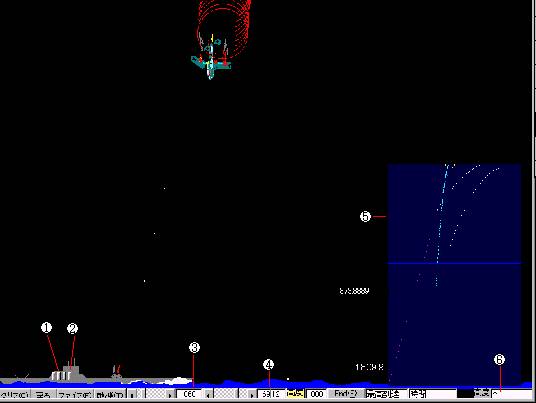The width and height of the screenshot is (536, 403).
Task: Click the black color box in the bottom bar
Action: coord(466,394)
